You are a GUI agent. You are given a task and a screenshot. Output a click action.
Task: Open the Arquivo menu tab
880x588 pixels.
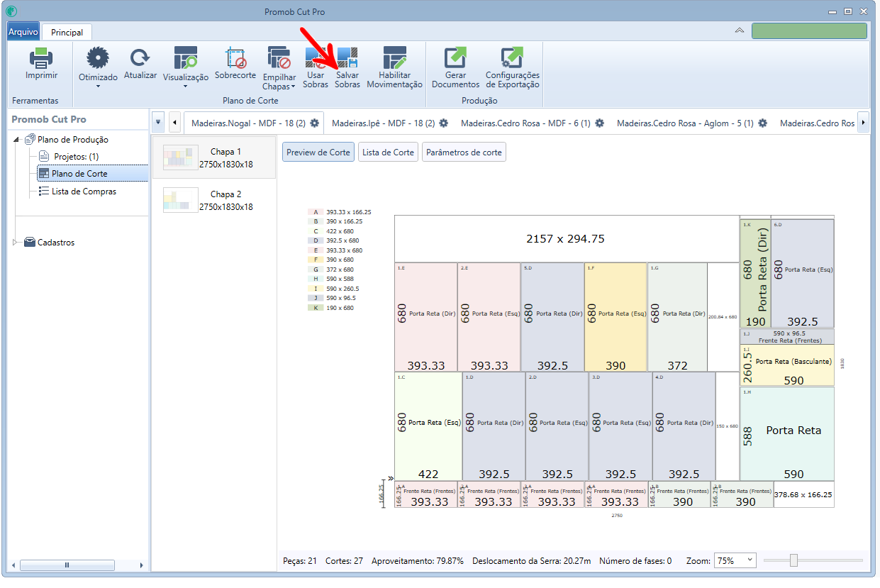pos(23,32)
